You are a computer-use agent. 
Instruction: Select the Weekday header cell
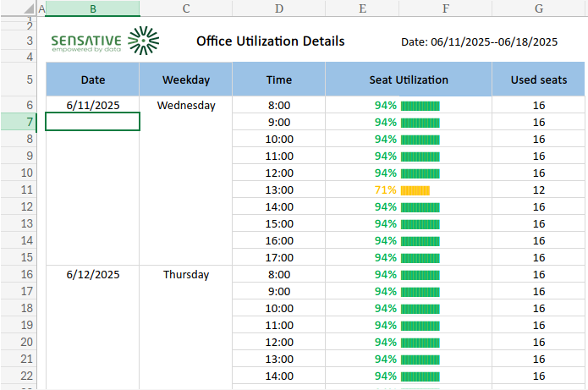click(x=185, y=80)
